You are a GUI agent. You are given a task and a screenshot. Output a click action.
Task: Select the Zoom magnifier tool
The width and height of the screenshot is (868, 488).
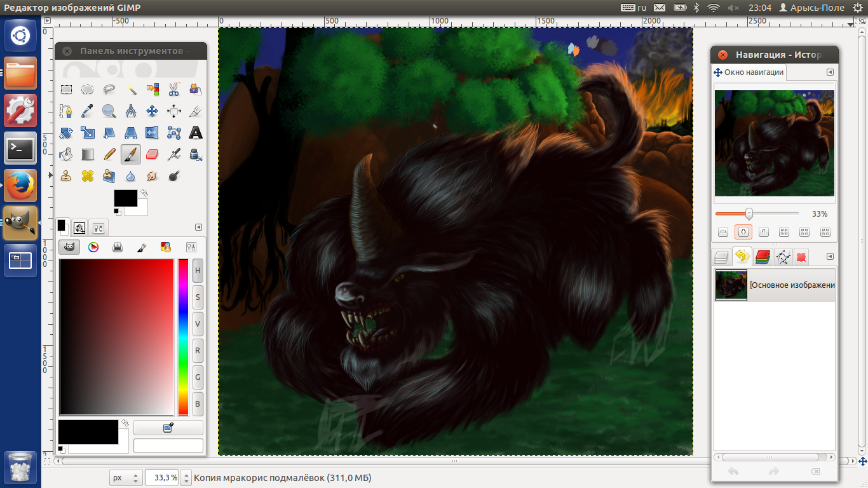(109, 111)
